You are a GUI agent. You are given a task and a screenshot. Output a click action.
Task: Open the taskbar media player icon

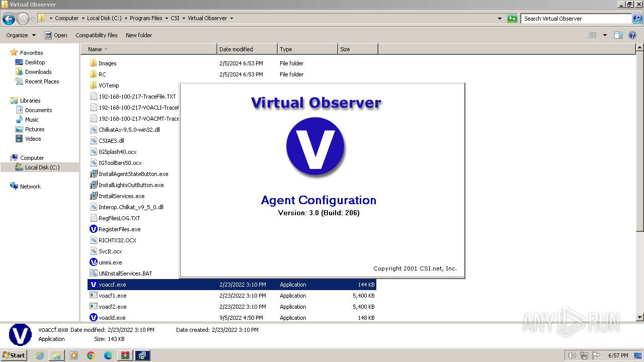pos(74,355)
